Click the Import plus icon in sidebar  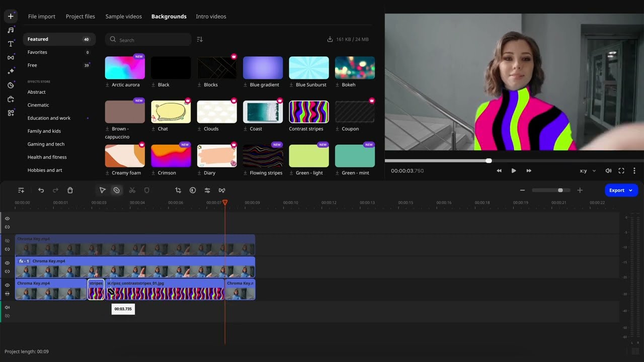point(11,16)
